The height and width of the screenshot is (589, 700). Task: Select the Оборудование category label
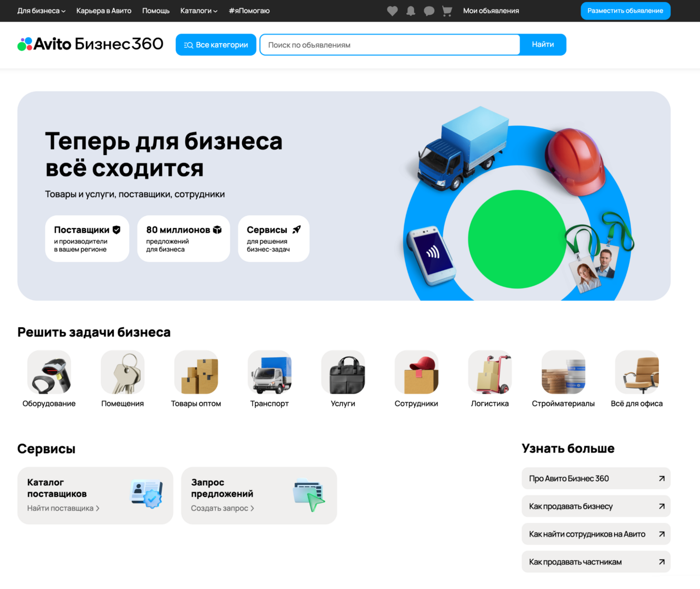(49, 404)
